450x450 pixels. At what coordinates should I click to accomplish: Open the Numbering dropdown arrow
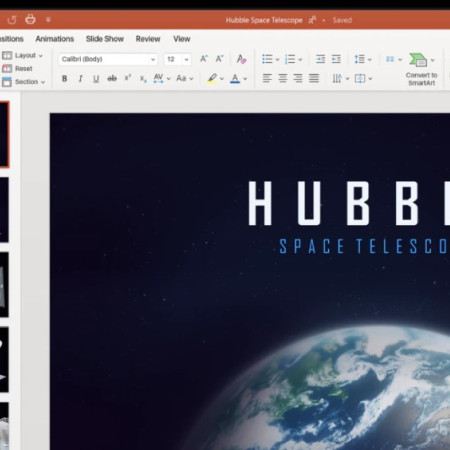[300, 60]
